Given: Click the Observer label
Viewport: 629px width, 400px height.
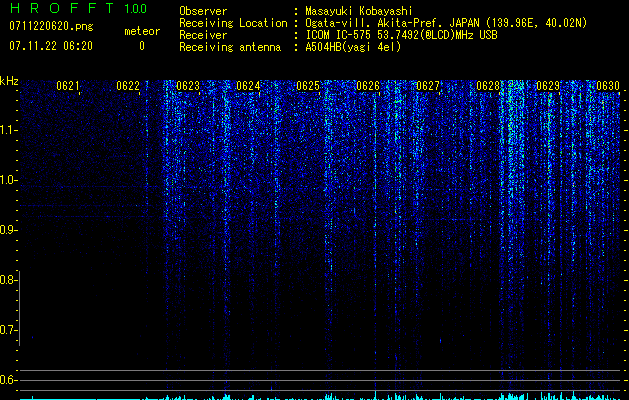Looking at the screenshot, I should click(x=203, y=11).
